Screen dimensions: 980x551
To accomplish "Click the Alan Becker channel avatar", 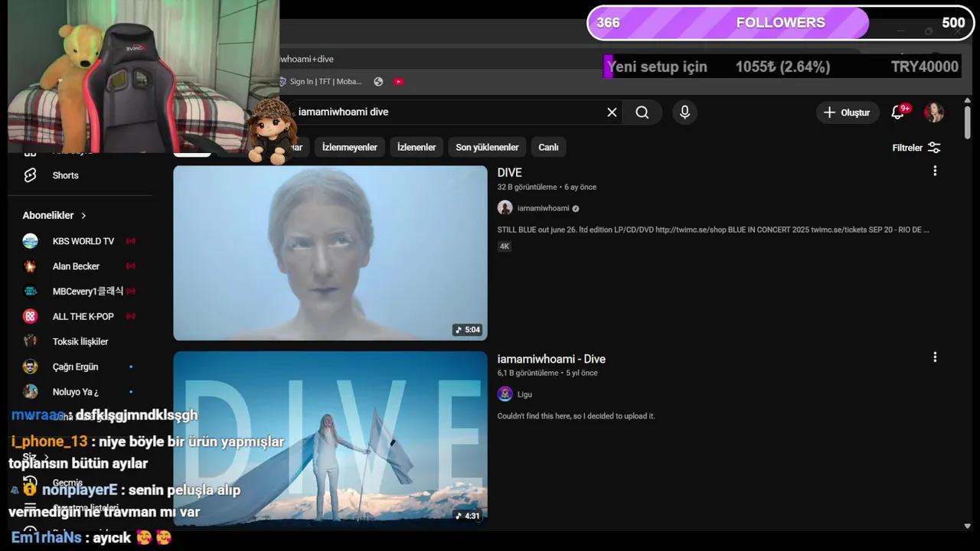I will (30, 266).
